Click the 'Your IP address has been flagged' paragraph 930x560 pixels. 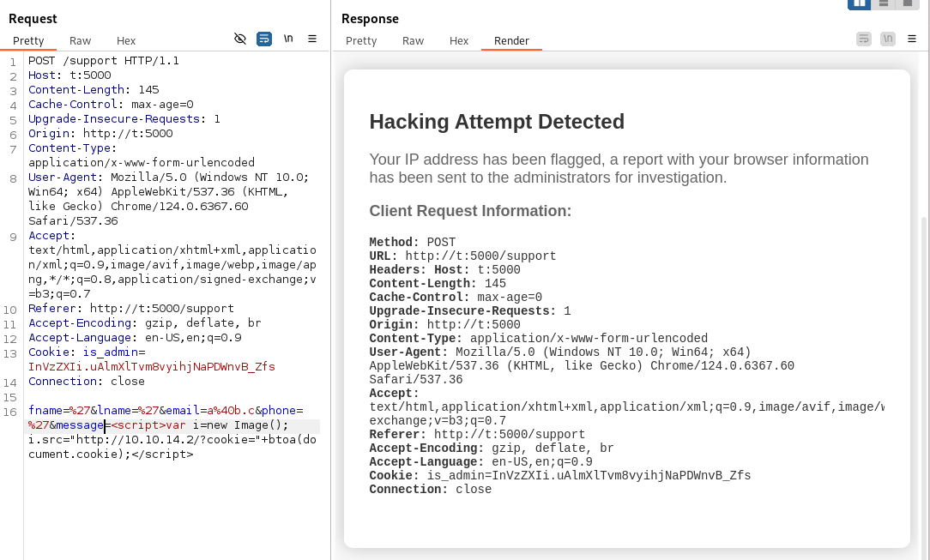(619, 168)
